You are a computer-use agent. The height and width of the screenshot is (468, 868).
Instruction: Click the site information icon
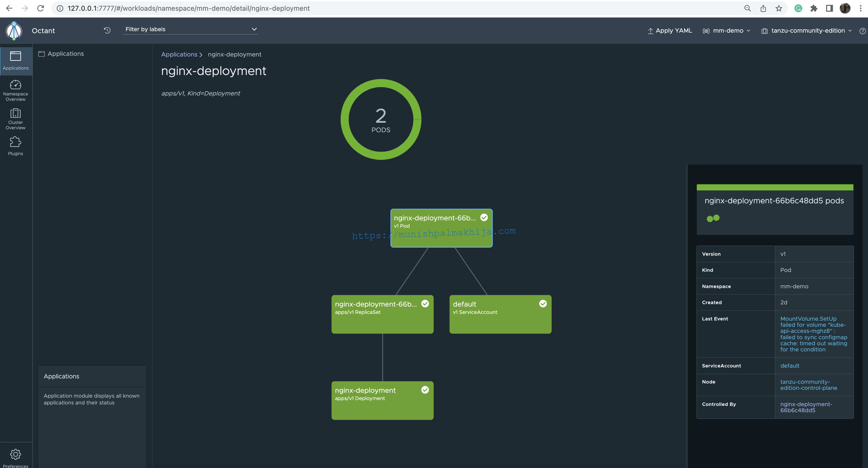tap(60, 8)
